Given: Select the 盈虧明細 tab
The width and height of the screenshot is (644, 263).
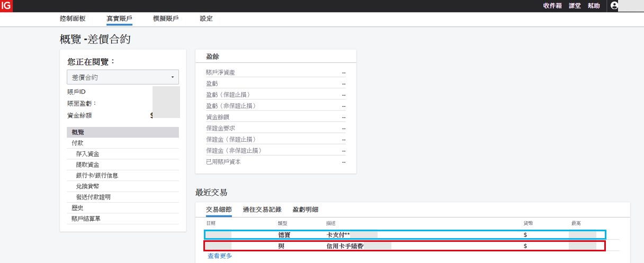Looking at the screenshot, I should (x=305, y=210).
